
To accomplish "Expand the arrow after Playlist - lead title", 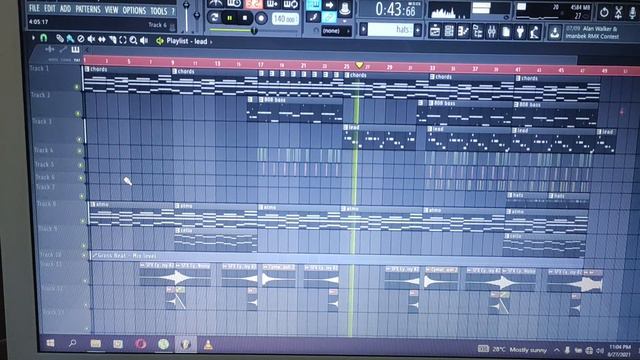I will pos(211,42).
